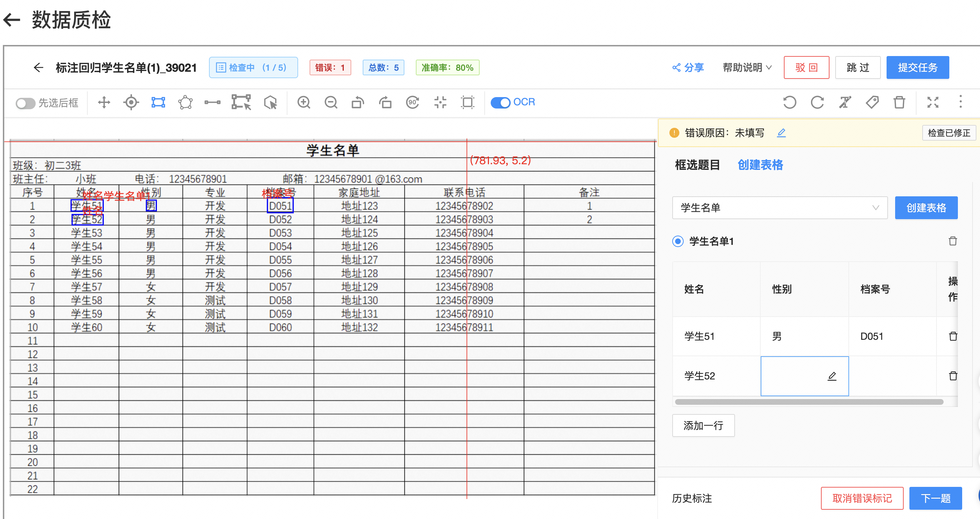
Task: Delete the 学生名单1 table
Action: tap(953, 241)
